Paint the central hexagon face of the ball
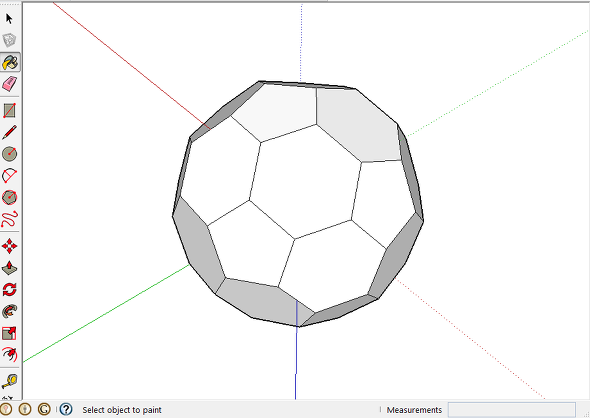 coord(305,182)
